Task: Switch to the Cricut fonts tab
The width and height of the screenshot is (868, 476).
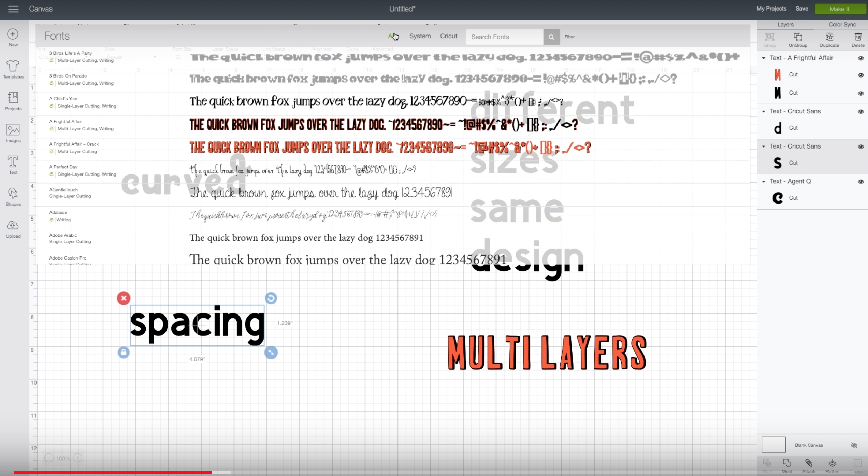Action: (x=448, y=36)
